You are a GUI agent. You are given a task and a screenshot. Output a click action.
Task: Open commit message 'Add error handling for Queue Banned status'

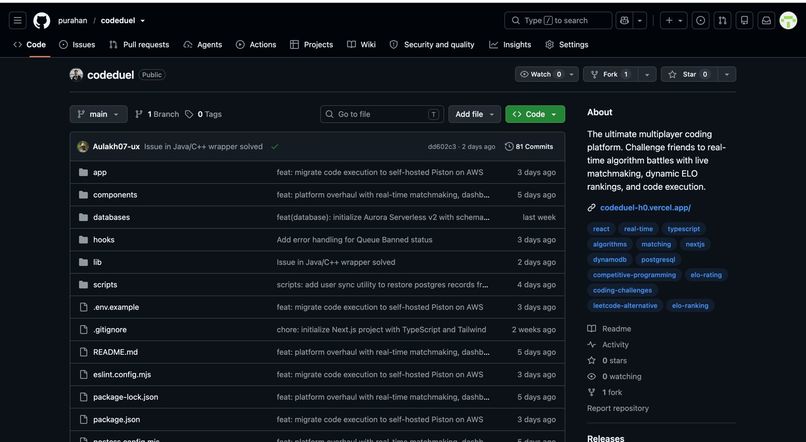tap(354, 240)
